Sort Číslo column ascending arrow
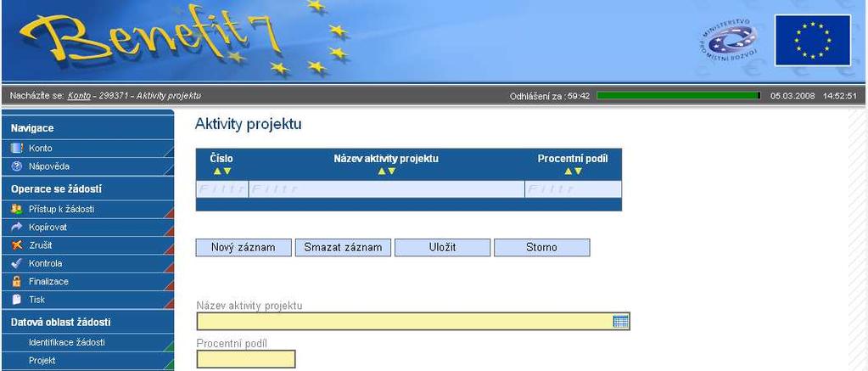 (217, 171)
